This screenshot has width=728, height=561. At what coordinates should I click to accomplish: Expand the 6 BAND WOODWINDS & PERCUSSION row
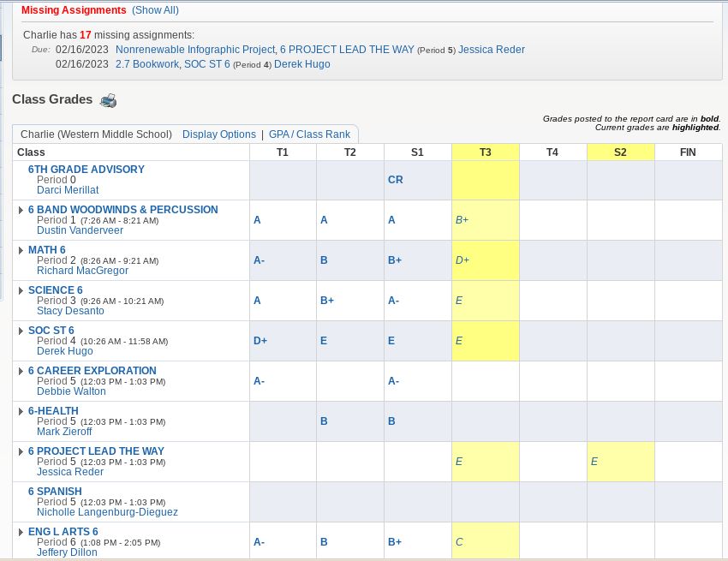(x=21, y=210)
